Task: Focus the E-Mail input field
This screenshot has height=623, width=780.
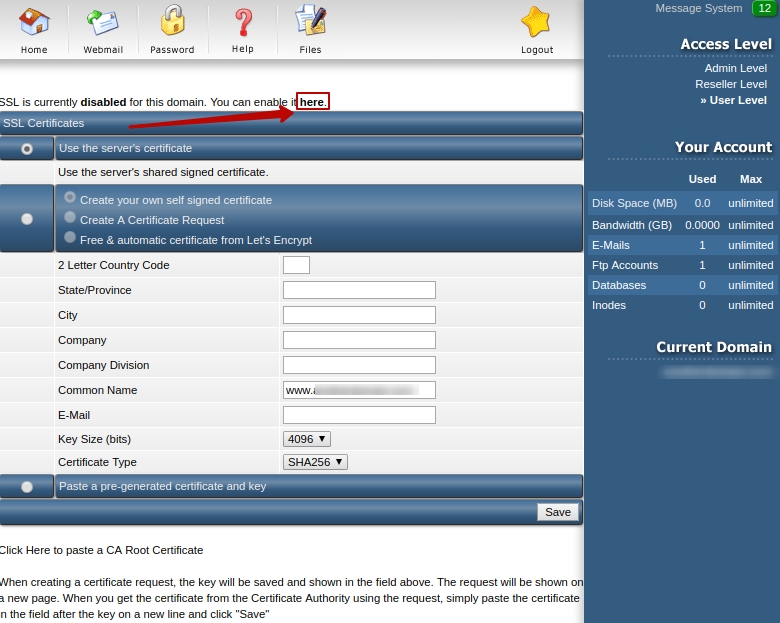Action: (x=359, y=415)
